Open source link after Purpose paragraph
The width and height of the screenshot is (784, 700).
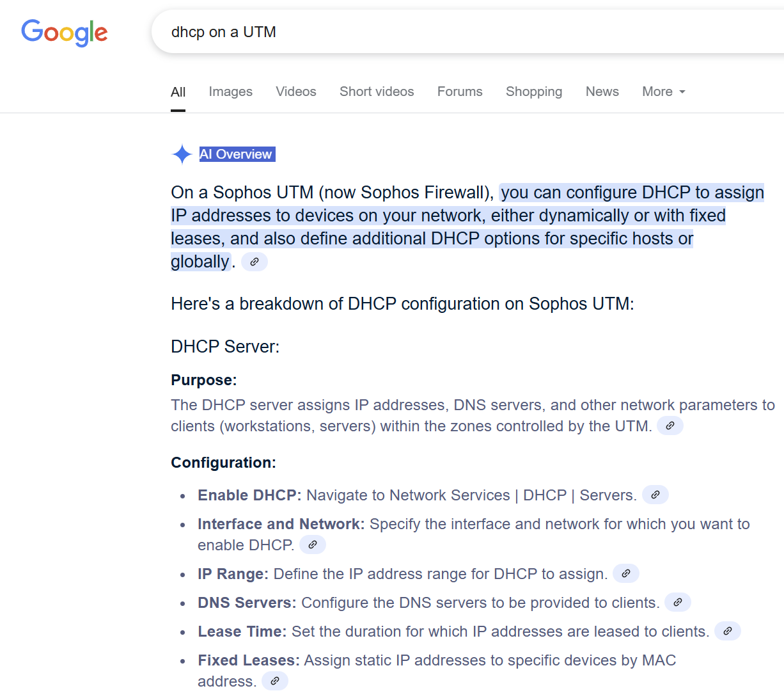tap(670, 426)
